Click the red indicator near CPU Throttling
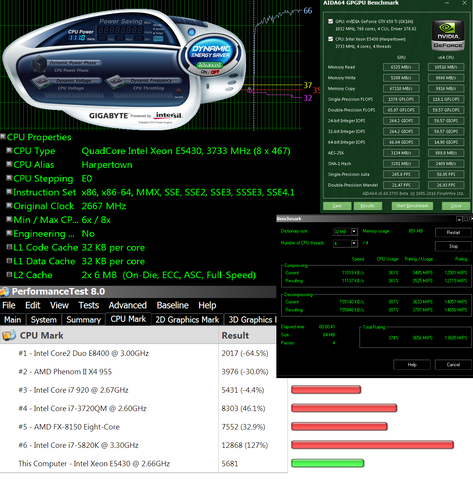Screen dimensions: 473x480 (x=179, y=91)
